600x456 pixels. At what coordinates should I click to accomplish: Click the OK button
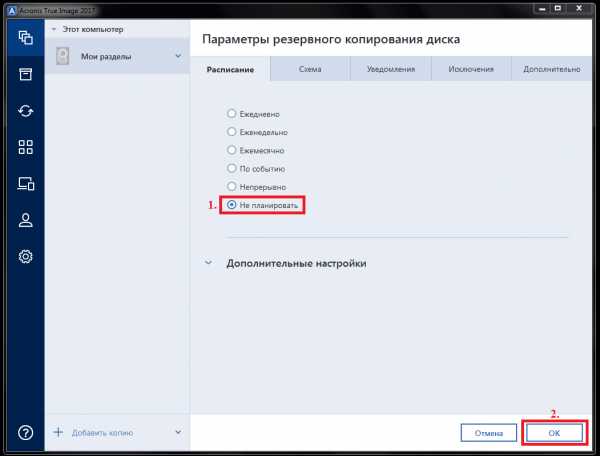(x=554, y=432)
